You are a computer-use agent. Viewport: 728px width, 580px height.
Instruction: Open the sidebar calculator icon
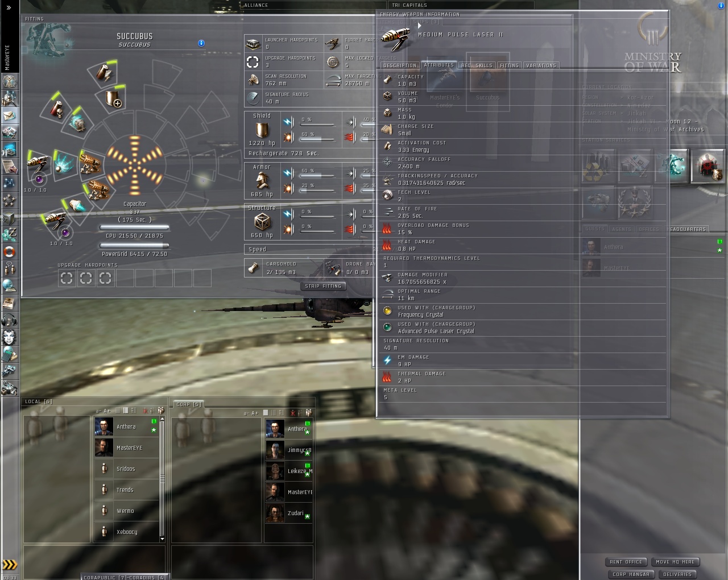(10, 354)
